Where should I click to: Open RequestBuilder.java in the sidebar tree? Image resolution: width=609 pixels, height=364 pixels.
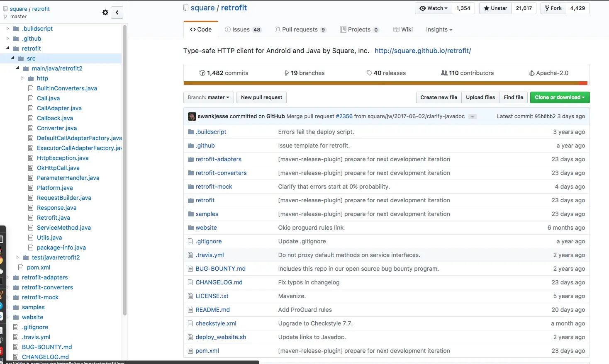point(64,198)
